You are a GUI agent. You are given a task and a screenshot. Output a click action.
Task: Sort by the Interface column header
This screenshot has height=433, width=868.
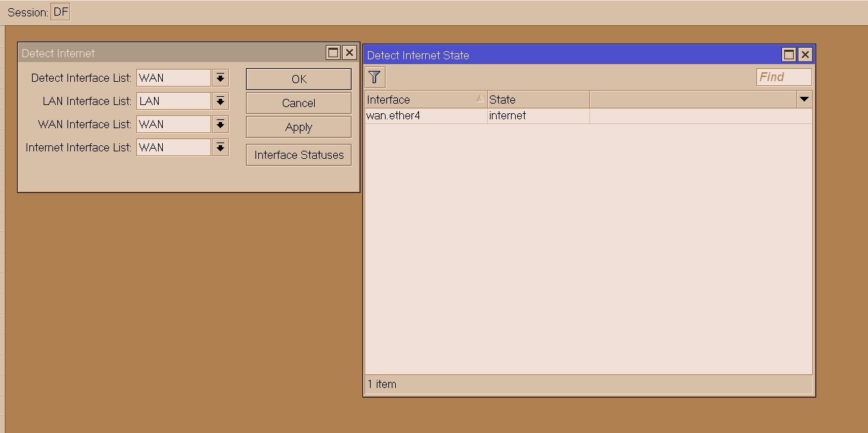coord(426,100)
